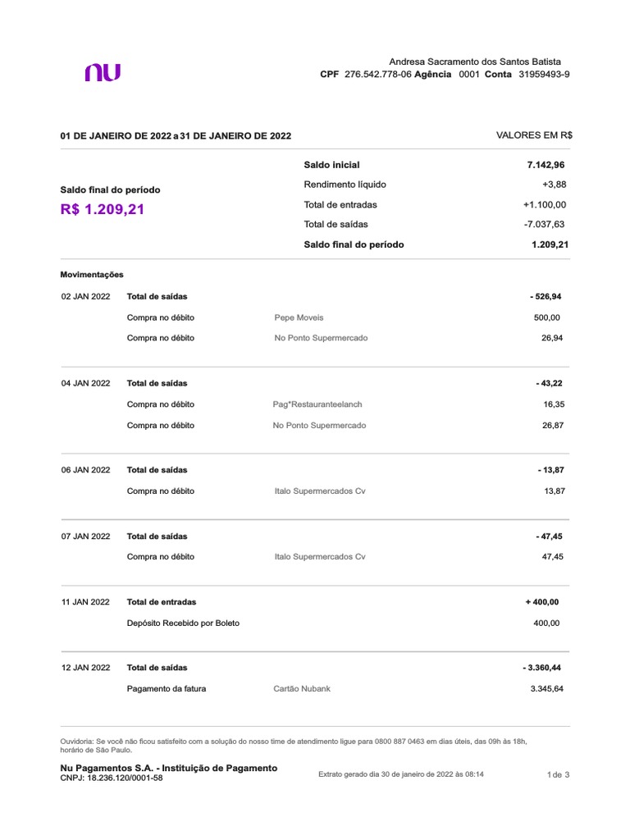The width and height of the screenshot is (630, 840).
Task: Click the Conta number 31959493-9
Action: (x=544, y=75)
